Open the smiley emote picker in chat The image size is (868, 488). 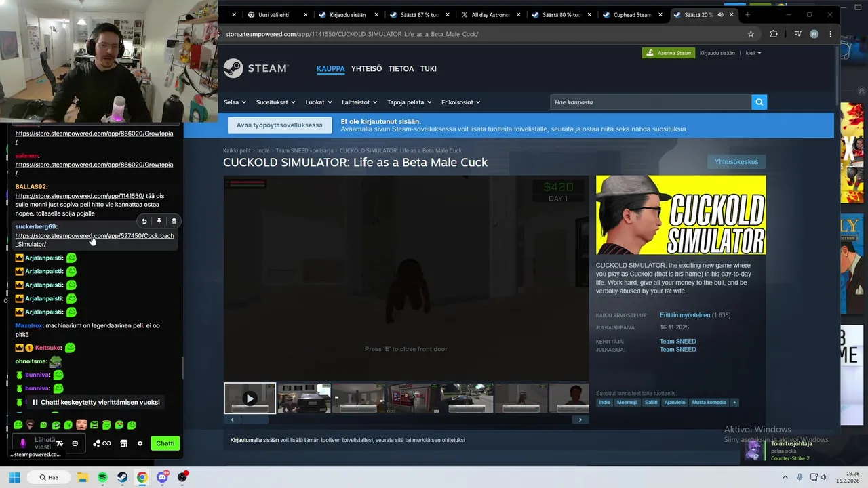click(x=75, y=443)
